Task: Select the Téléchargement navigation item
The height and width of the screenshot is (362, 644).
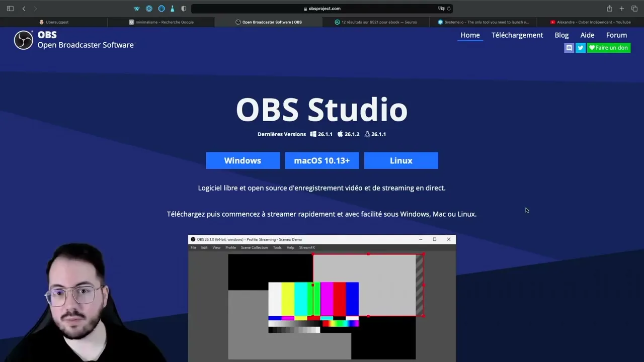Action: tap(517, 35)
